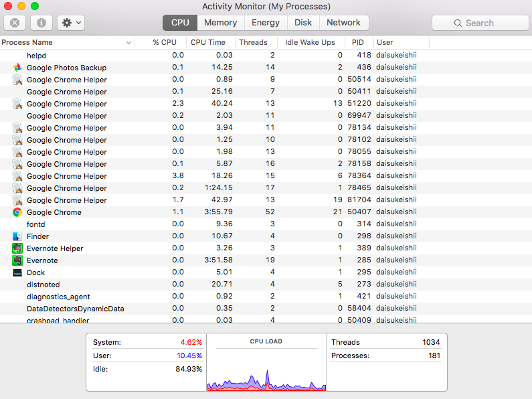
Task: Click the System 4.62% value
Action: click(x=191, y=342)
